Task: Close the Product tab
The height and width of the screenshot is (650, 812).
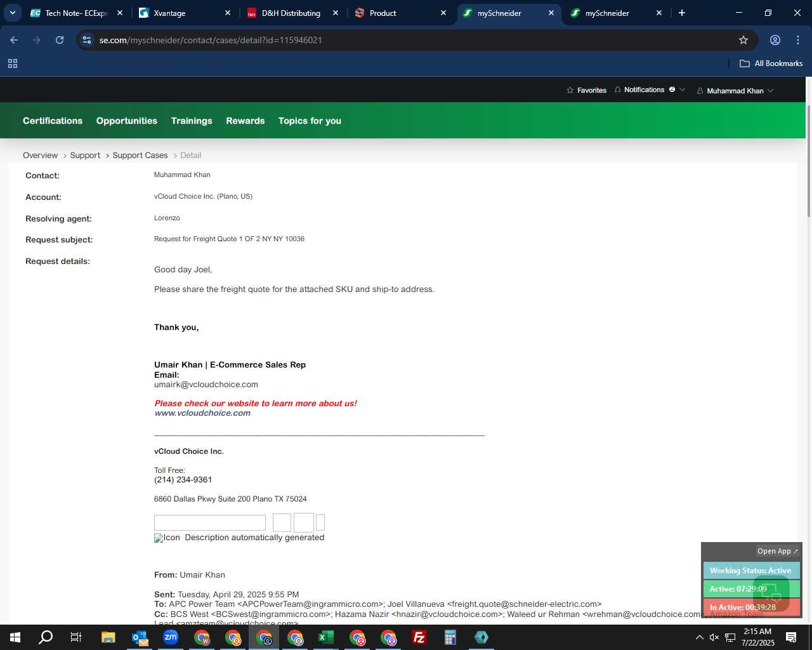Action: pos(443,13)
